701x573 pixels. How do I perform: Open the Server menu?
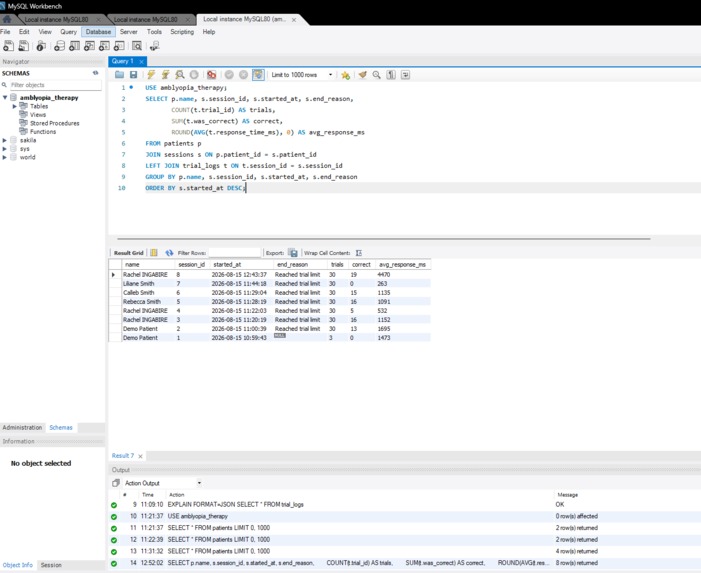click(129, 32)
